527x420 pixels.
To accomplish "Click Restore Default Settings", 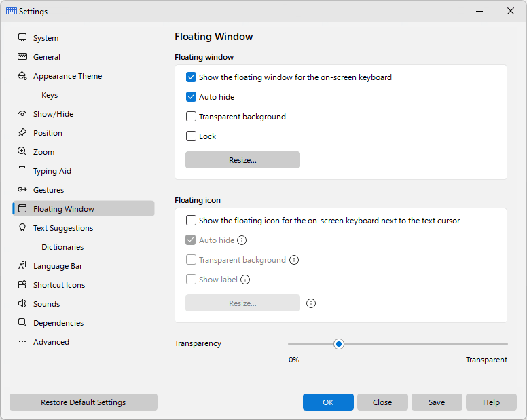I will pyautogui.click(x=84, y=402).
